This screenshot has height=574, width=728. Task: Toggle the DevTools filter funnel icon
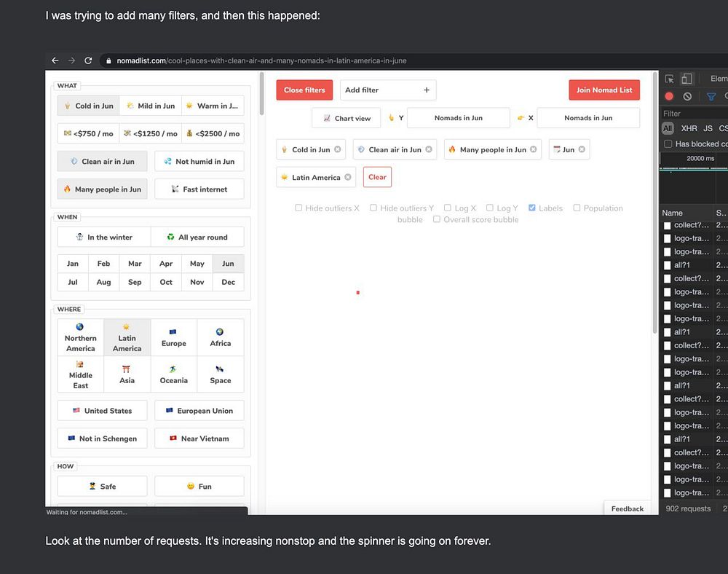(711, 96)
